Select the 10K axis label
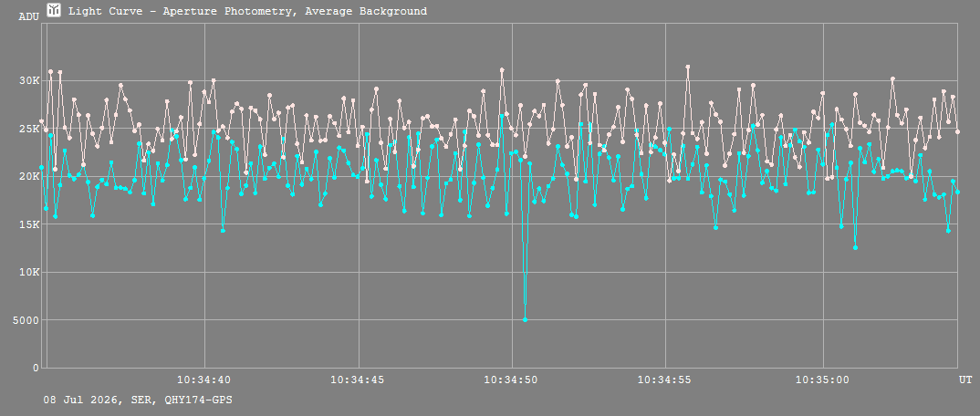This screenshot has width=980, height=416. pyautogui.click(x=30, y=273)
